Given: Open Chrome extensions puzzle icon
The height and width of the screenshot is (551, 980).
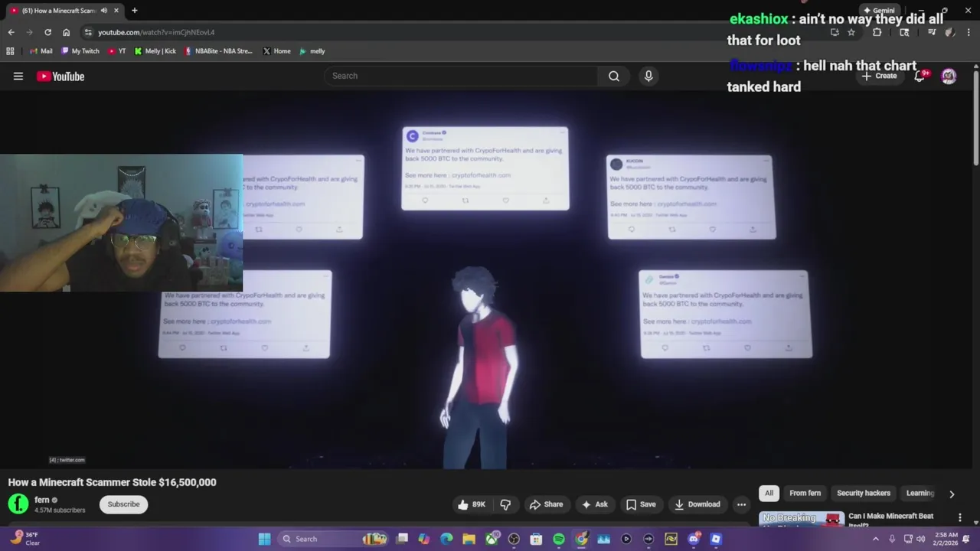Looking at the screenshot, I should click(x=877, y=32).
